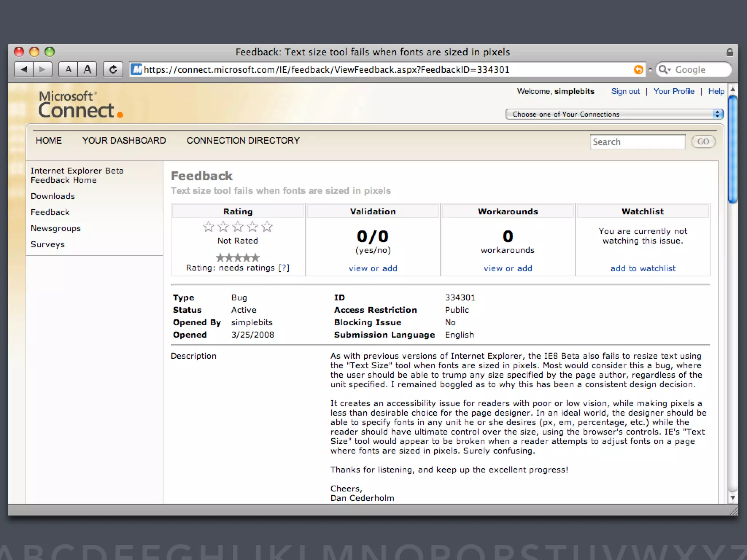Click the smaller text size A button
The width and height of the screenshot is (747, 560).
(68, 69)
